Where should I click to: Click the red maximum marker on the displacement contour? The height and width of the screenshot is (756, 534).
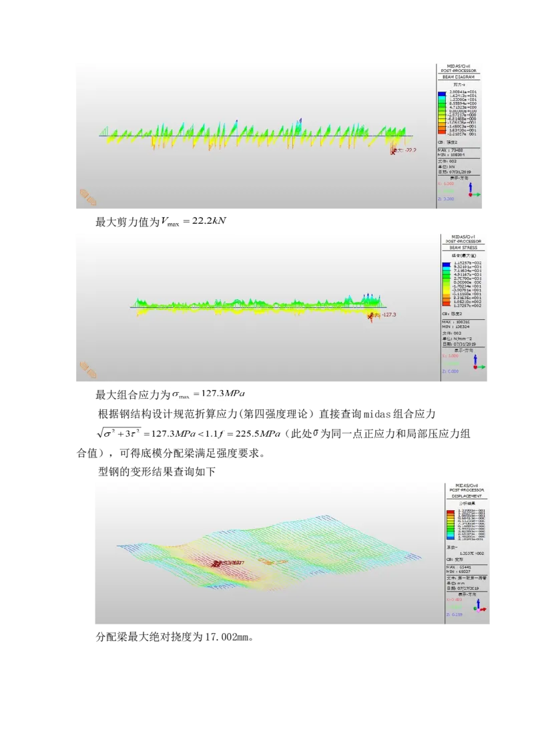click(217, 564)
